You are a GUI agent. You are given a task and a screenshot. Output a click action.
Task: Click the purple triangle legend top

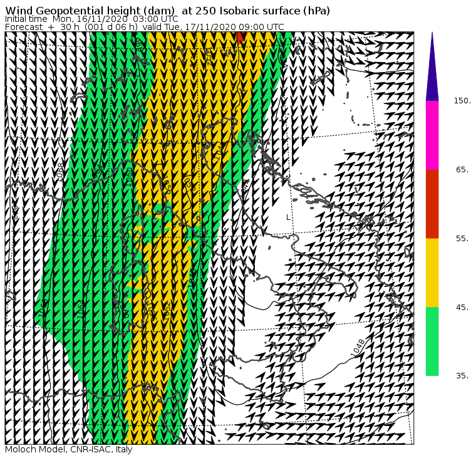click(x=432, y=66)
